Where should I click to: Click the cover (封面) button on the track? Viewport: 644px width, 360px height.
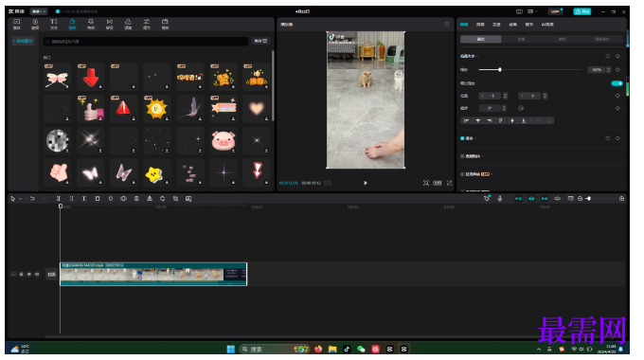pyautogui.click(x=51, y=274)
